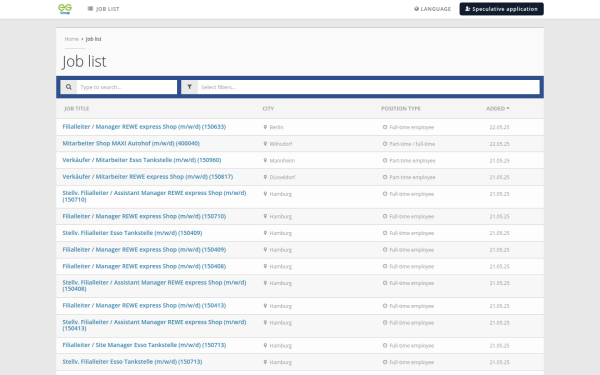Open Stellv. Filialleiter Assistant Manager (150413) job

pos(154,325)
